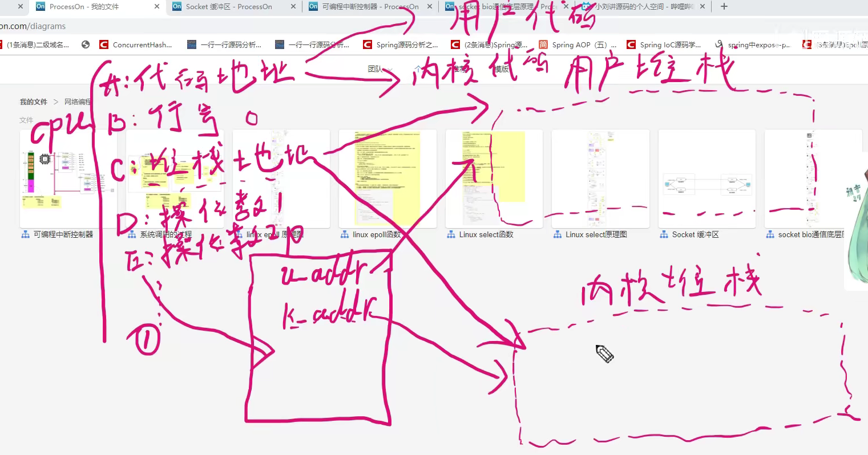The image size is (868, 455).
Task: Switch to the socket bio通信底层原理 tab
Action: tap(502, 6)
